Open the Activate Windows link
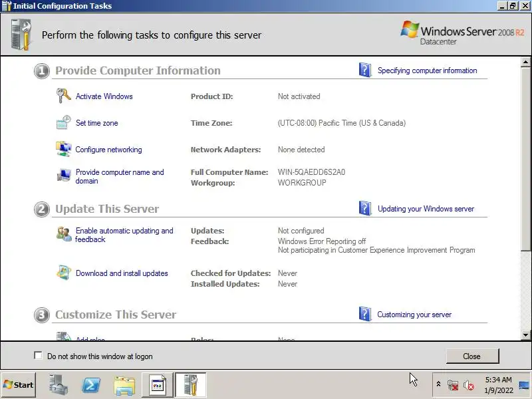Image resolution: width=532 pixels, height=399 pixels. (x=104, y=96)
